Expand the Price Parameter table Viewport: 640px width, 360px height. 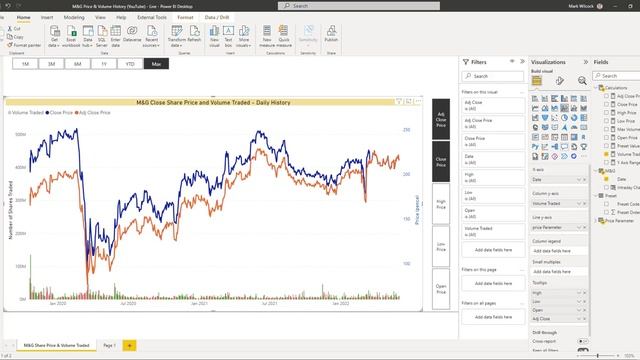[x=596, y=220]
